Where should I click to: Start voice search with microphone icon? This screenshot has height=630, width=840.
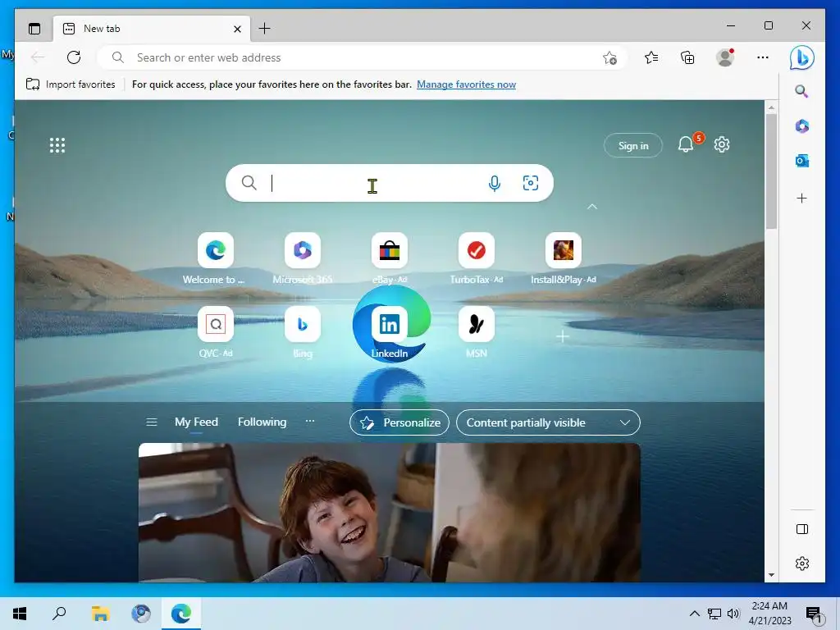495,183
